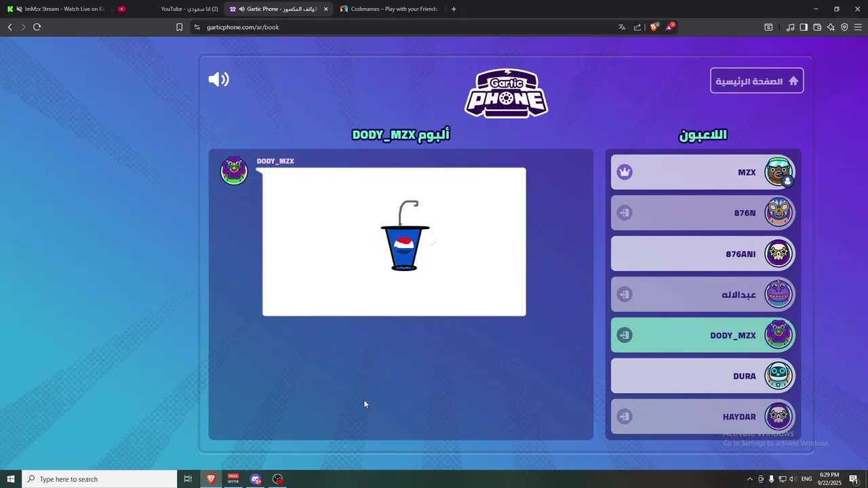Open Brave VPN icon
The image size is (868, 488).
click(844, 27)
